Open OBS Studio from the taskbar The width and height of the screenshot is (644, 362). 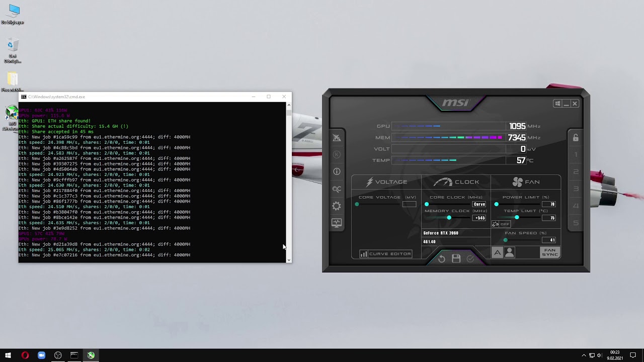(58, 355)
